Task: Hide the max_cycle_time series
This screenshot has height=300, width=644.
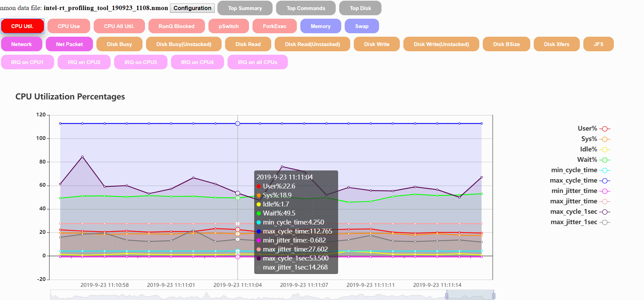Action: point(580,180)
